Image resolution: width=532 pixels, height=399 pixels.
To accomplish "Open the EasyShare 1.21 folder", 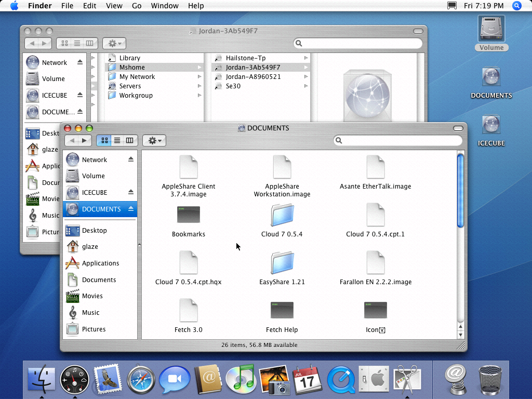I will click(282, 262).
